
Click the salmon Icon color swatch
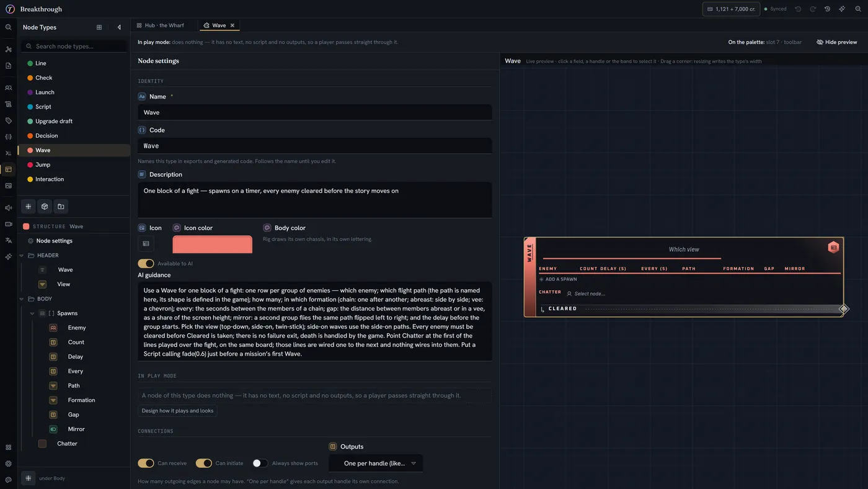coord(213,244)
